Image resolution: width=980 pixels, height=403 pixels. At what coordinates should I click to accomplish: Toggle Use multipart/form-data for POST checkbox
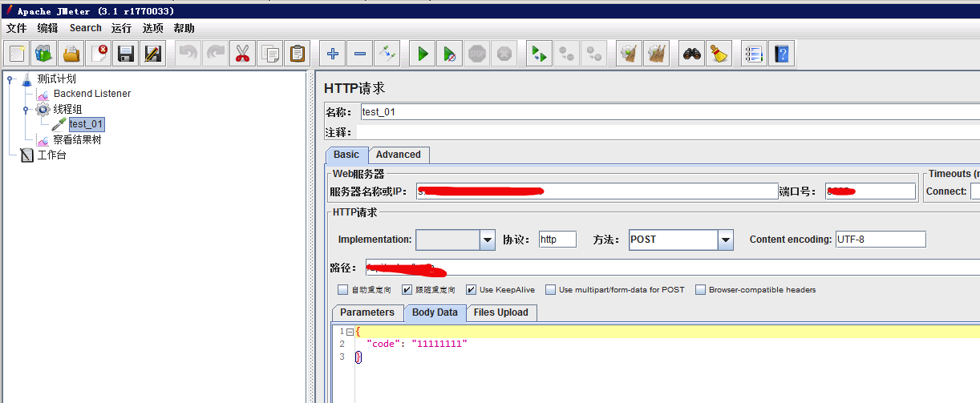(551, 290)
